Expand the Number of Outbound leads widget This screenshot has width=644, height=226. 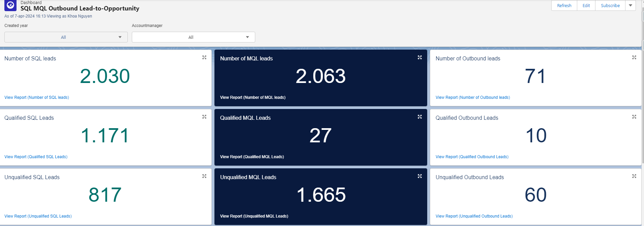click(x=634, y=57)
